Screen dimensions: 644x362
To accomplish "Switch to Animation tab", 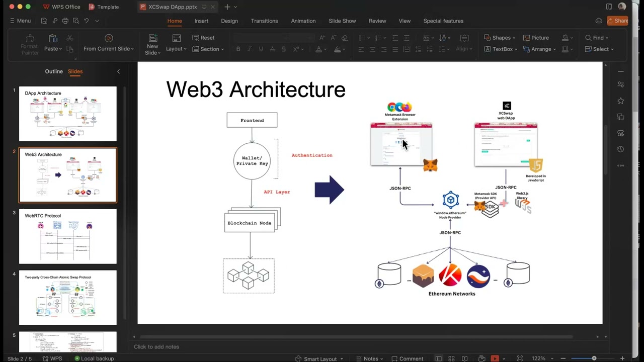I will click(x=303, y=21).
